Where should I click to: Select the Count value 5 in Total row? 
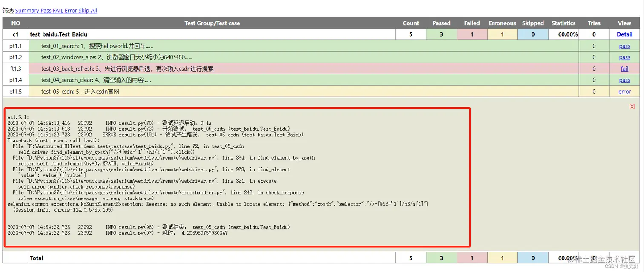tap(411, 258)
